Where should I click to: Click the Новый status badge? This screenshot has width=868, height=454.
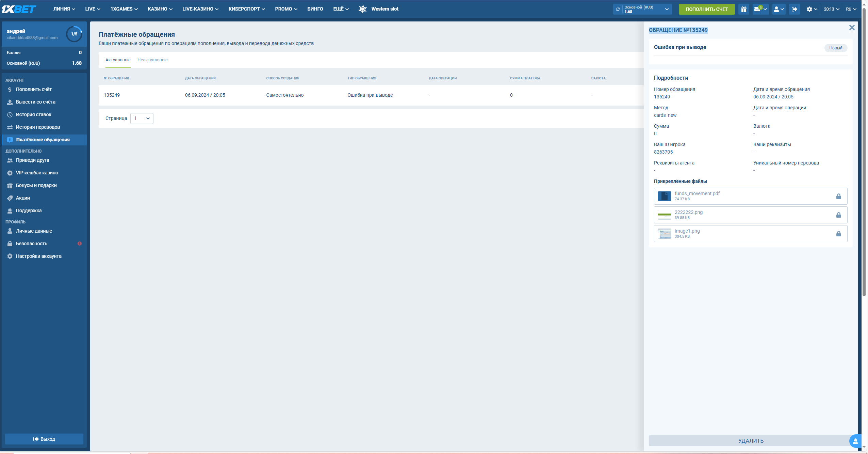pyautogui.click(x=836, y=48)
